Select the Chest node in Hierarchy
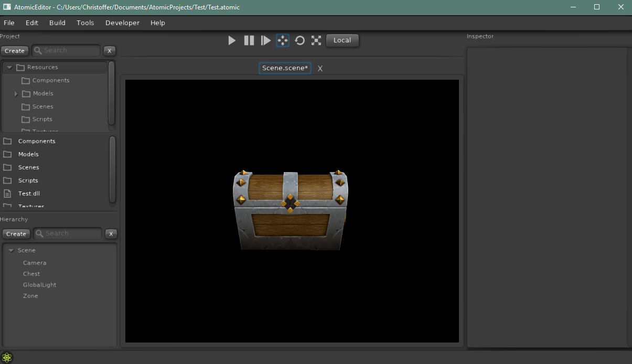This screenshot has width=632, height=364. (x=31, y=274)
